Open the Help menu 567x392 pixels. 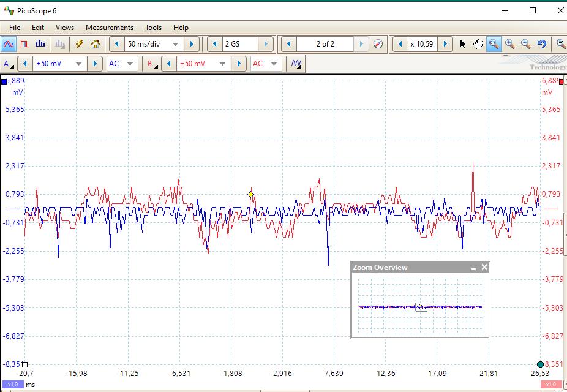pos(181,28)
